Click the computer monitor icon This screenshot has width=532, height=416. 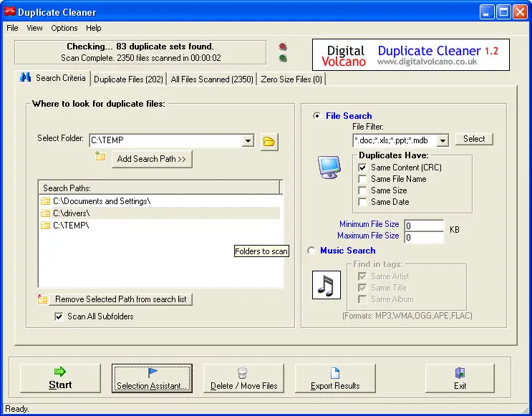329,166
